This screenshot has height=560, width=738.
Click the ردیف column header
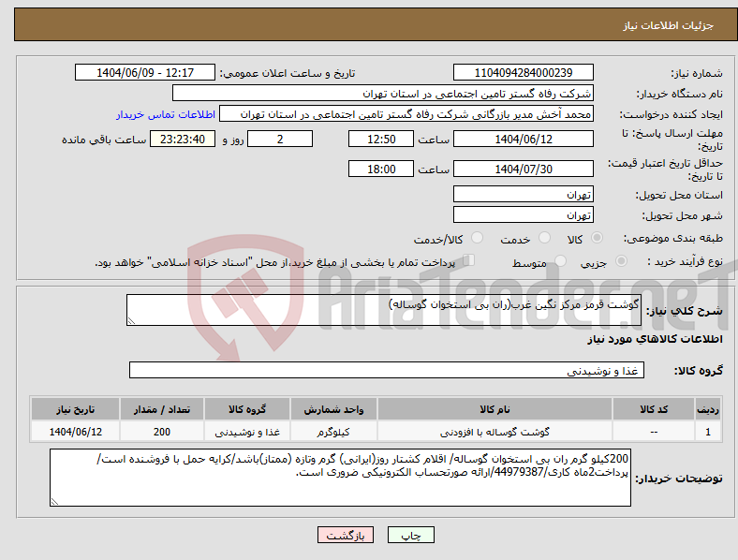click(x=707, y=409)
